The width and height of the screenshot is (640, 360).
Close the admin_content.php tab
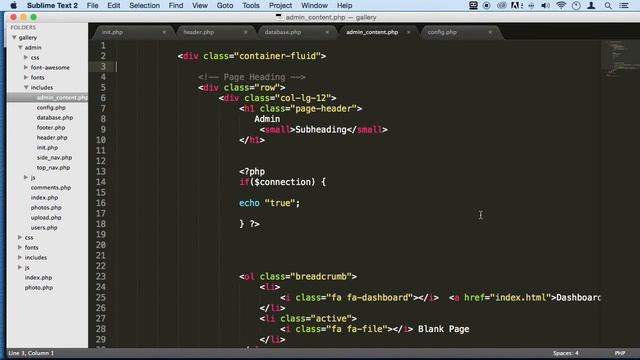[409, 32]
